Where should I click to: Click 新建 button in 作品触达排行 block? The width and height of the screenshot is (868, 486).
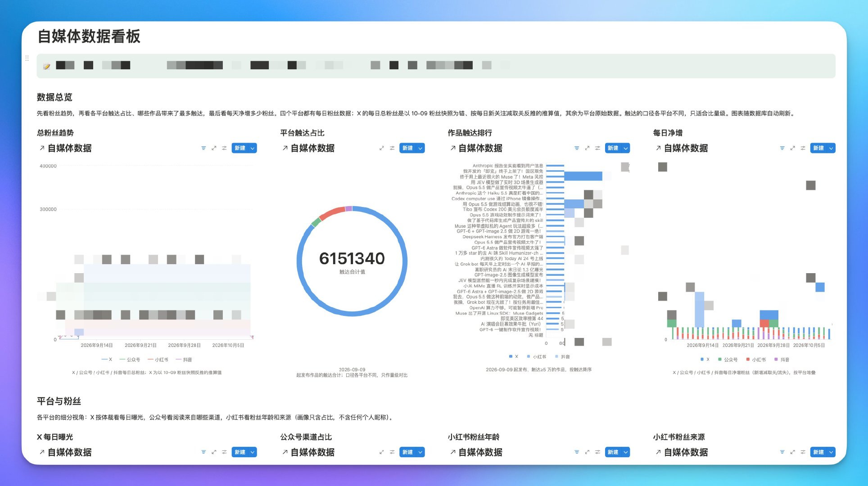coord(613,148)
